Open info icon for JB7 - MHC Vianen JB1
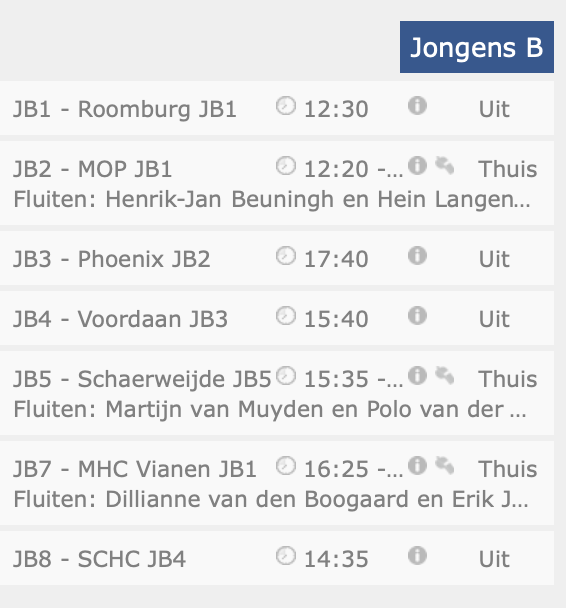Viewport: 566px width, 608px height. tap(417, 466)
